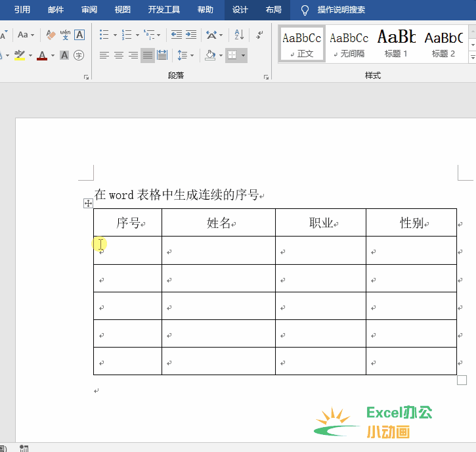Click the Shading paint bucket icon

(210, 55)
